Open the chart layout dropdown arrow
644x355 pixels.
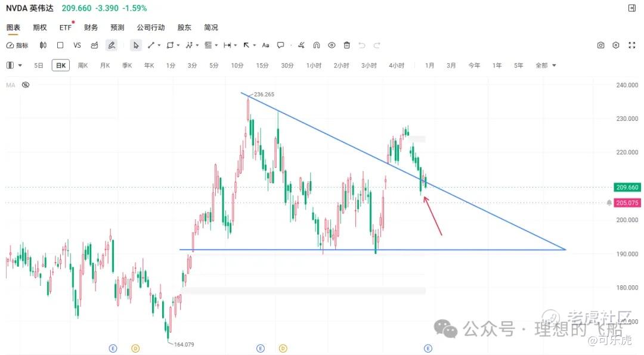coord(20,66)
